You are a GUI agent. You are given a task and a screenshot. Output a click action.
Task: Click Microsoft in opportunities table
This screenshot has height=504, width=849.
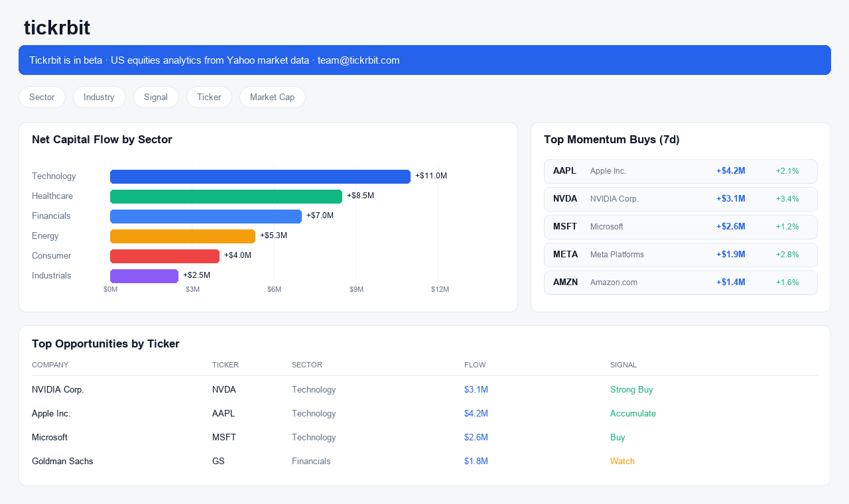pos(50,438)
